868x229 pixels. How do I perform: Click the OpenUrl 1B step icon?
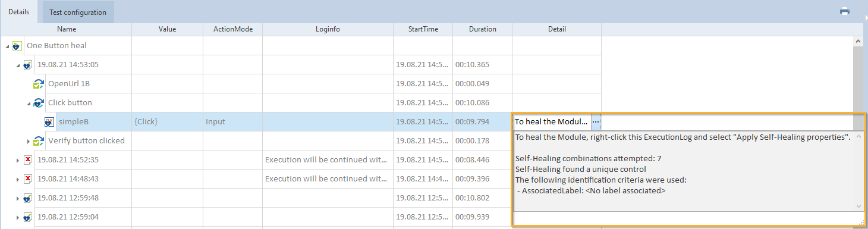click(39, 84)
